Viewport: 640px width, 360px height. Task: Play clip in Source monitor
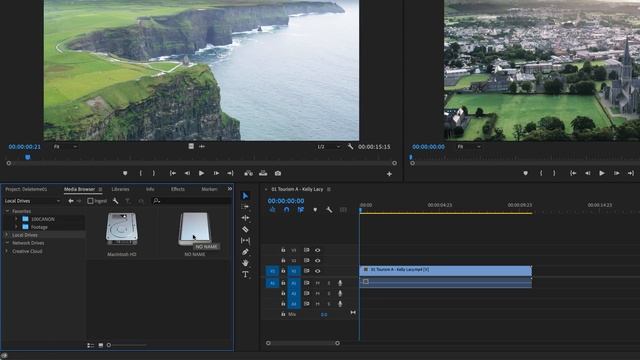[201, 173]
